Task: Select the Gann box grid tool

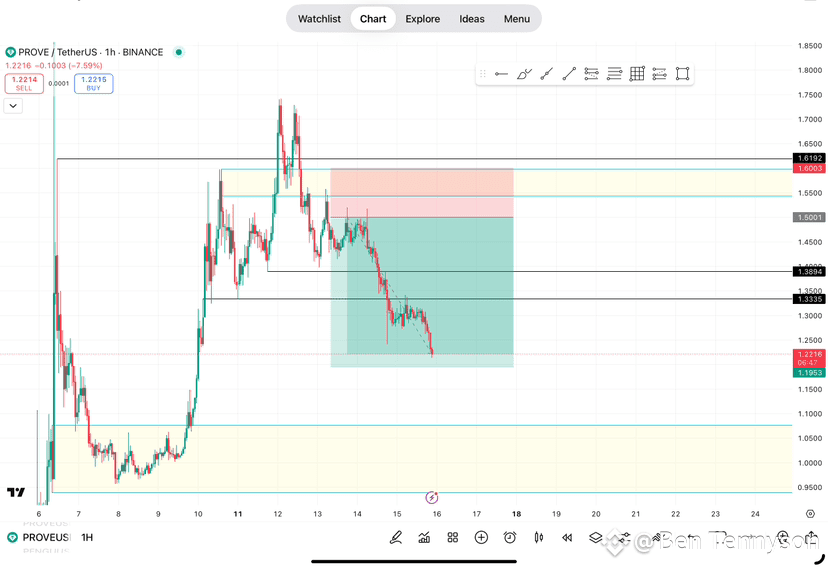Action: tap(637, 74)
